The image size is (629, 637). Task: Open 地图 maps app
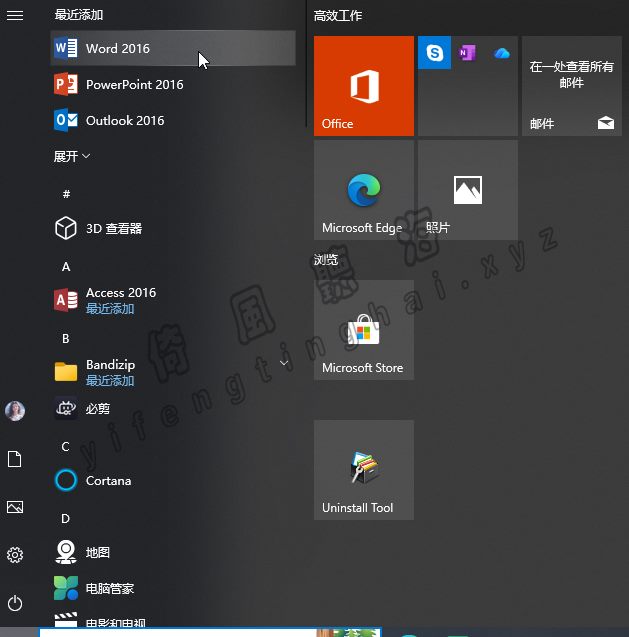173,552
